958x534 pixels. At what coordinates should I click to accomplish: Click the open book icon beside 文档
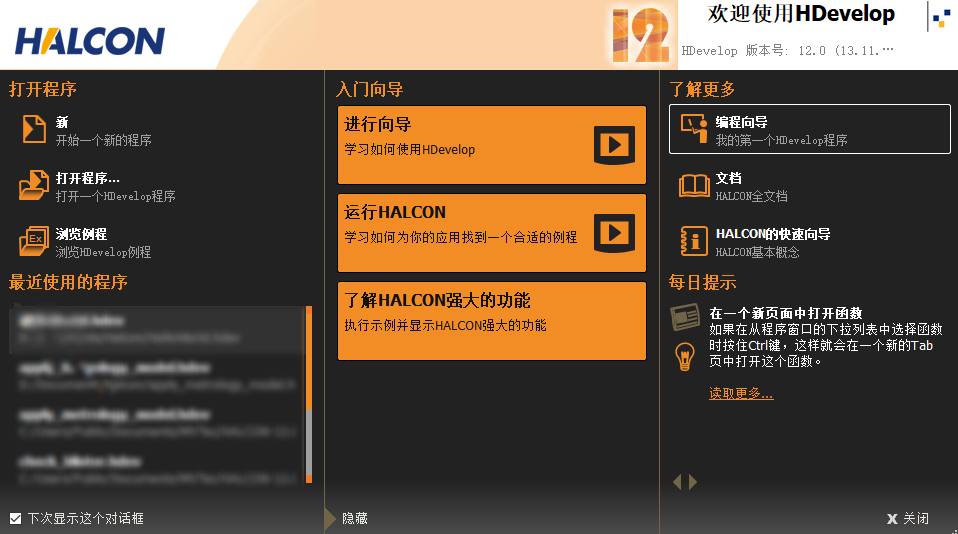point(694,186)
